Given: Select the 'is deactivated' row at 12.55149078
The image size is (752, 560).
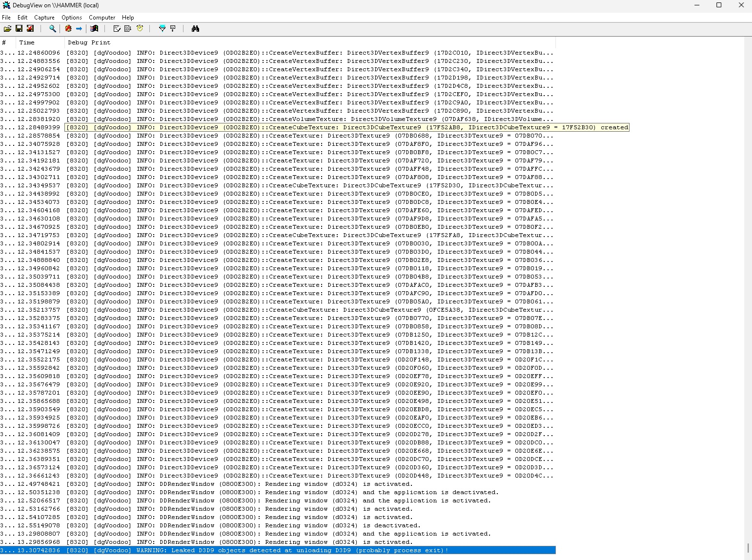Looking at the screenshot, I should 278,525.
